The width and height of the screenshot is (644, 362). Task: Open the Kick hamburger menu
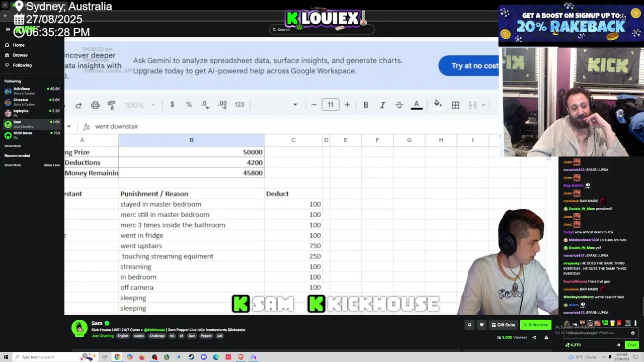8,30
